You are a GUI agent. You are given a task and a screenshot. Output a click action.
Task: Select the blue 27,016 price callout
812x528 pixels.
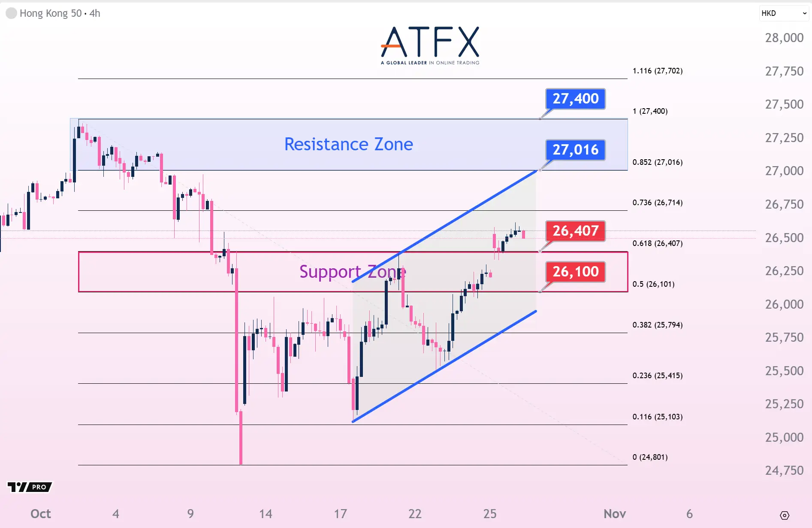[575, 150]
